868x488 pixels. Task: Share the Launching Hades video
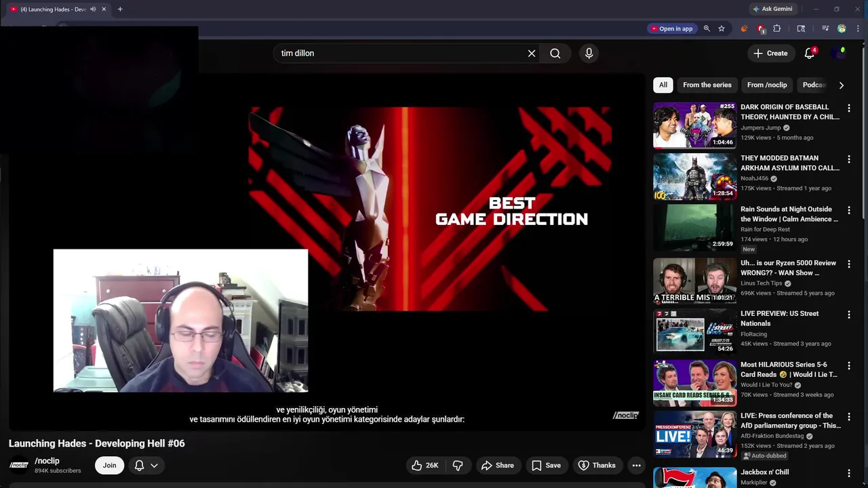(x=498, y=466)
